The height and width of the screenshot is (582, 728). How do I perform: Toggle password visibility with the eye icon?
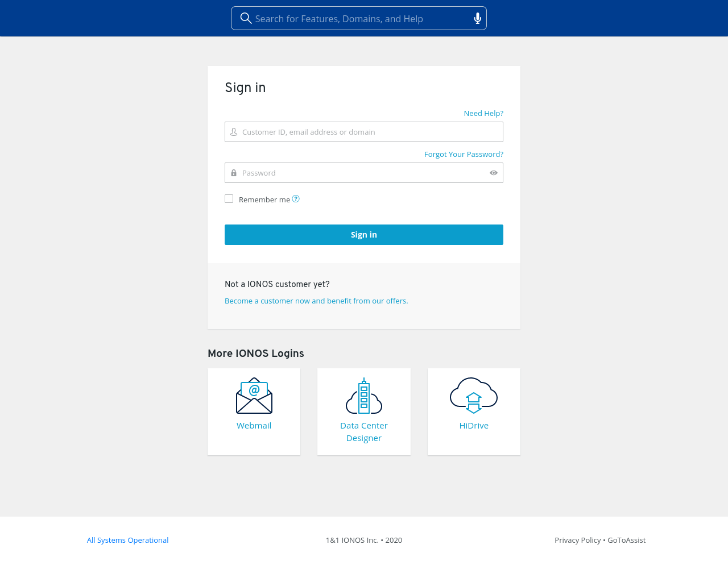pyautogui.click(x=494, y=173)
